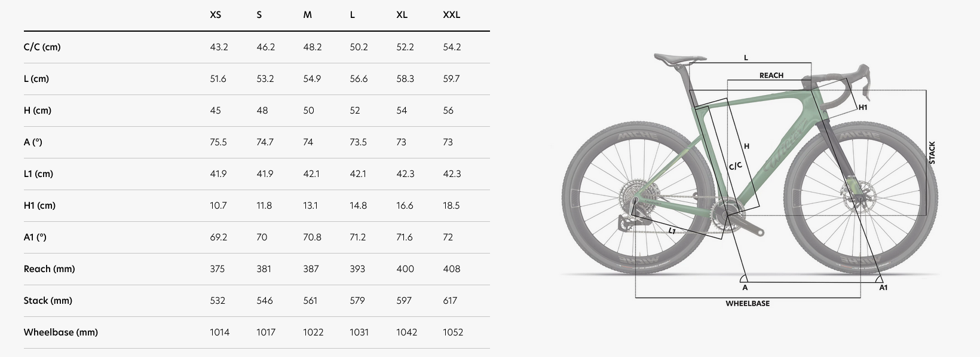Click the bike saddle in the diagram

(679, 58)
